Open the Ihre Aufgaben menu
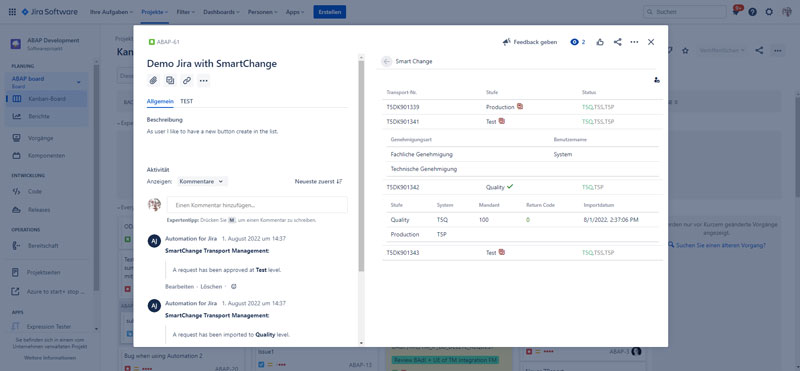 [x=111, y=12]
